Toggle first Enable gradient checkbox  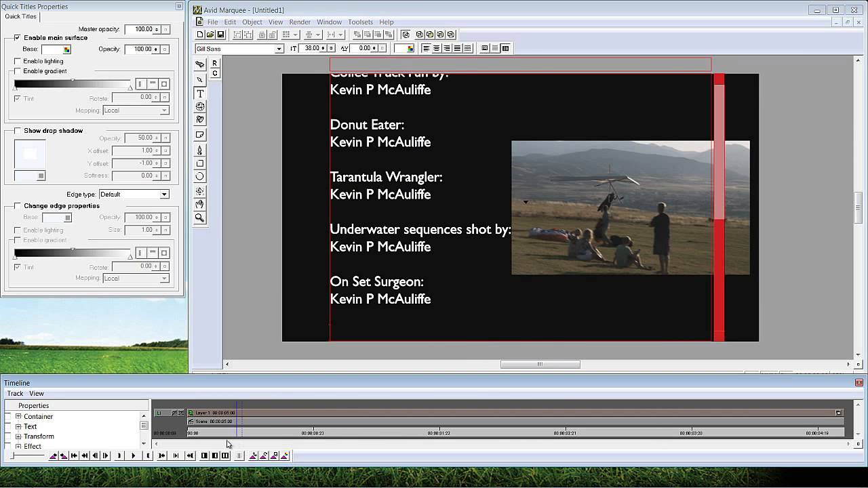click(x=18, y=71)
